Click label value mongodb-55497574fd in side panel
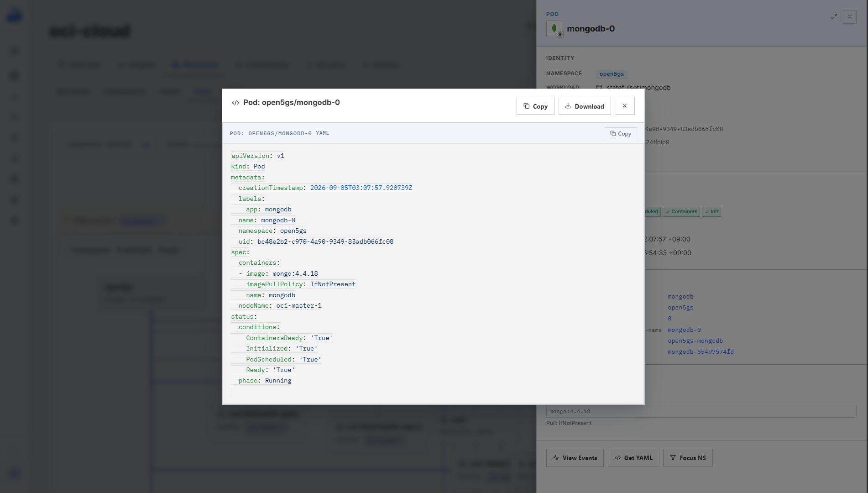Viewport: 868px width, 493px height. pyautogui.click(x=701, y=352)
